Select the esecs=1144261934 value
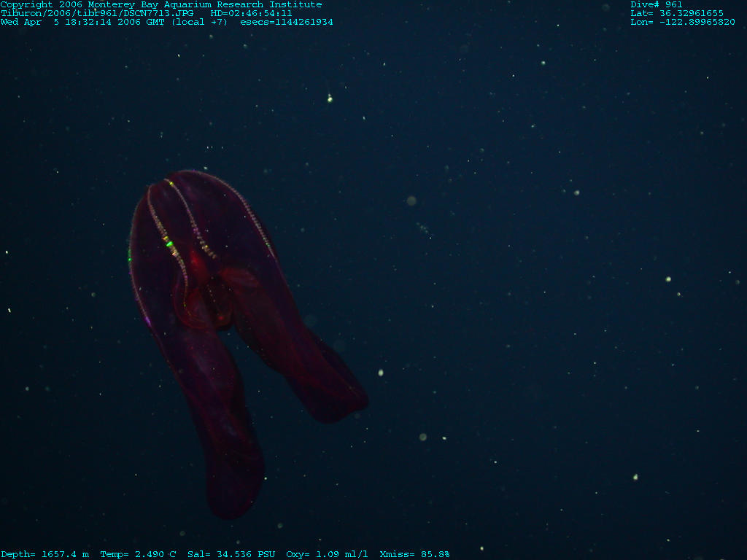The width and height of the screenshot is (747, 560). (287, 22)
